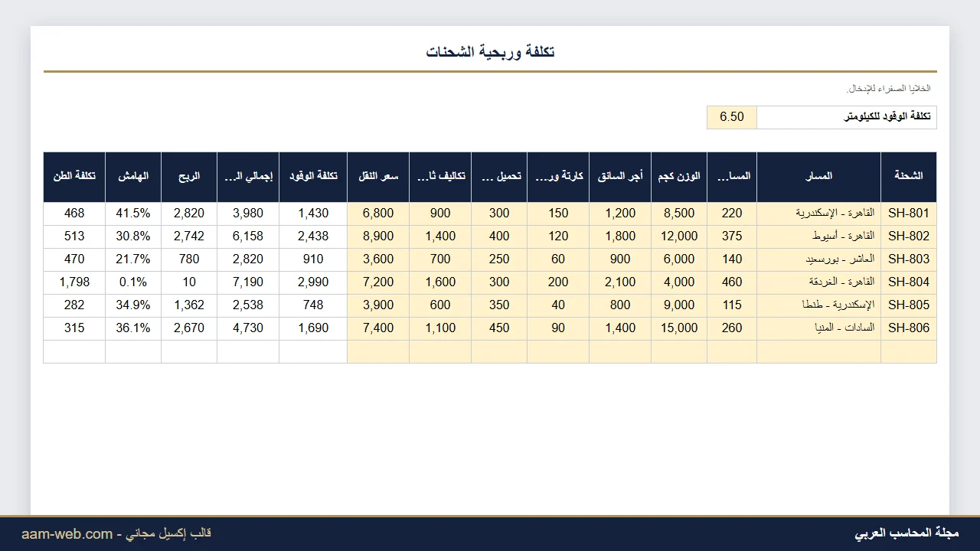Select the "أجر السائق" column header
This screenshot has height=551, width=980.
click(x=620, y=177)
